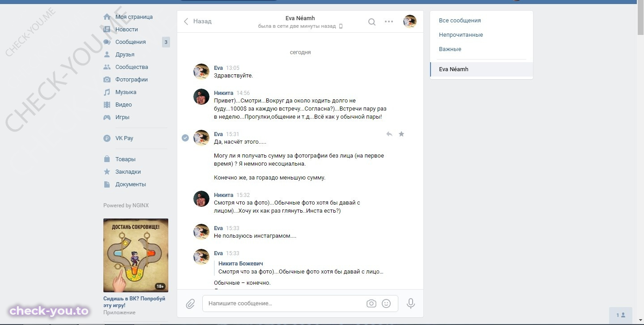Click the Музыка note icon
644x325 pixels.
107,92
